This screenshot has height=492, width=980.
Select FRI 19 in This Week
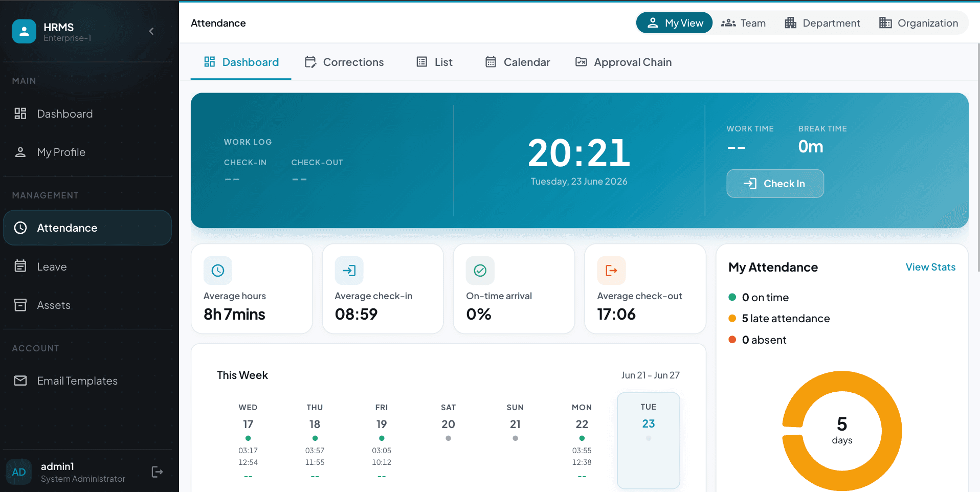point(382,441)
